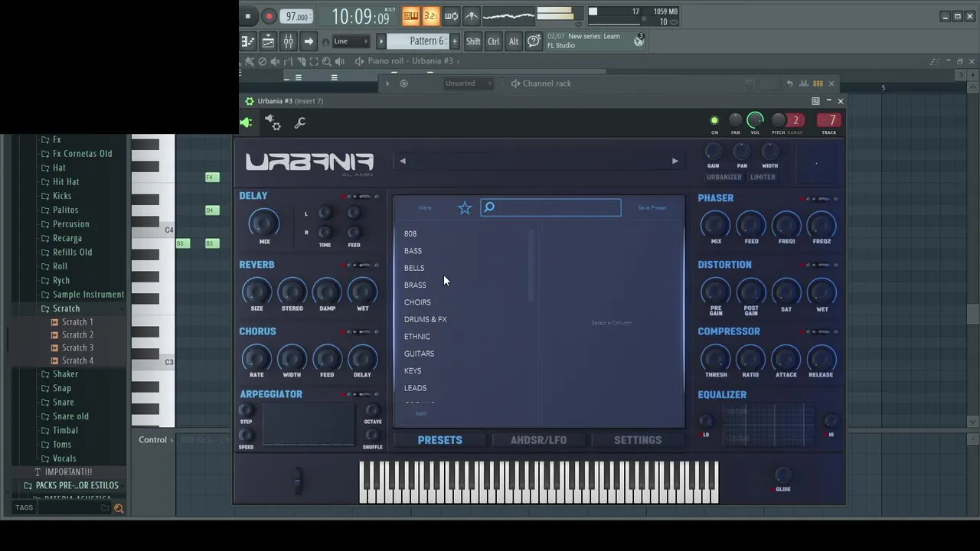980x551 pixels.
Task: Add a new pattern with plus button
Action: click(x=454, y=41)
